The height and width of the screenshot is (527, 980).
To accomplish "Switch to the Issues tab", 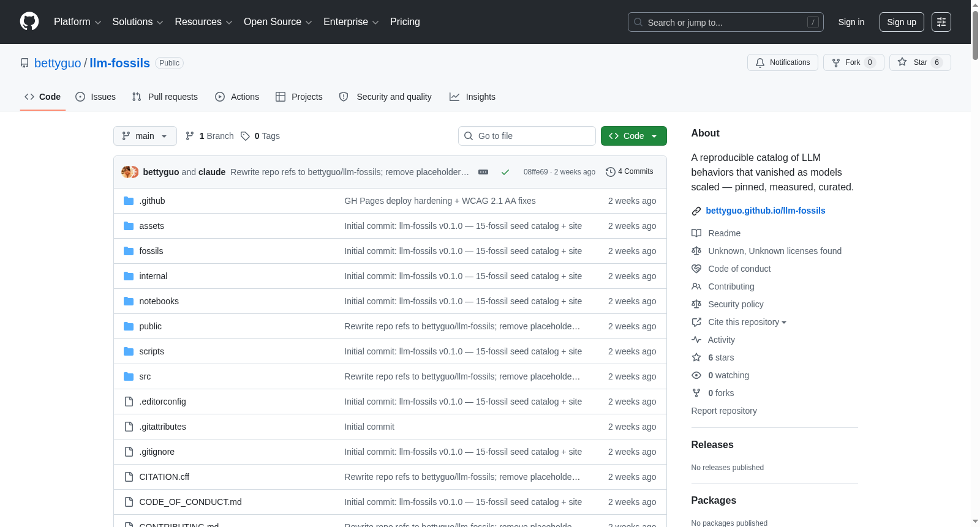I will tap(96, 97).
